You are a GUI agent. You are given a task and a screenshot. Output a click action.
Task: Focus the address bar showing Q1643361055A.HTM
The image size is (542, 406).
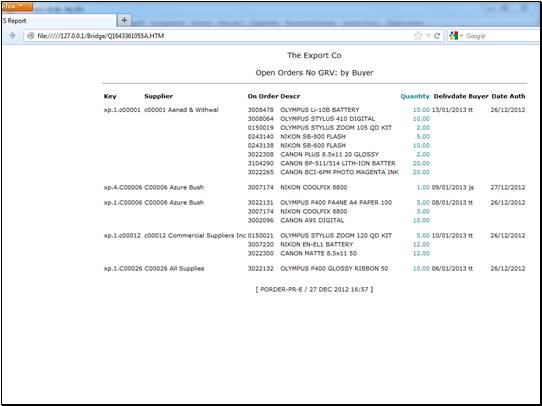pyautogui.click(x=221, y=36)
